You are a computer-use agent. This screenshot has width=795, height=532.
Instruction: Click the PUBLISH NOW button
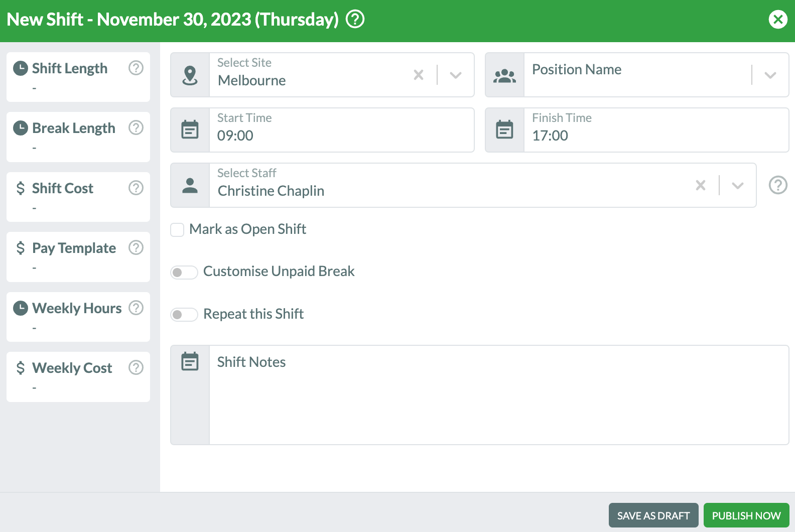pos(746,515)
